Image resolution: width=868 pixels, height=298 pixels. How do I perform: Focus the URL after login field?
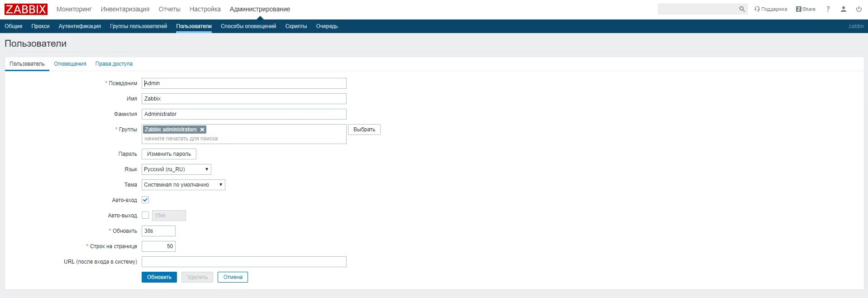244,262
